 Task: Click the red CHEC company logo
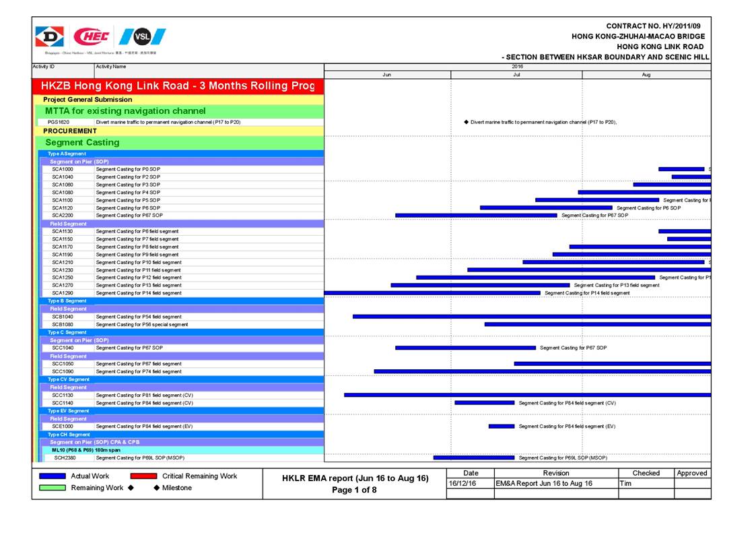(91, 36)
